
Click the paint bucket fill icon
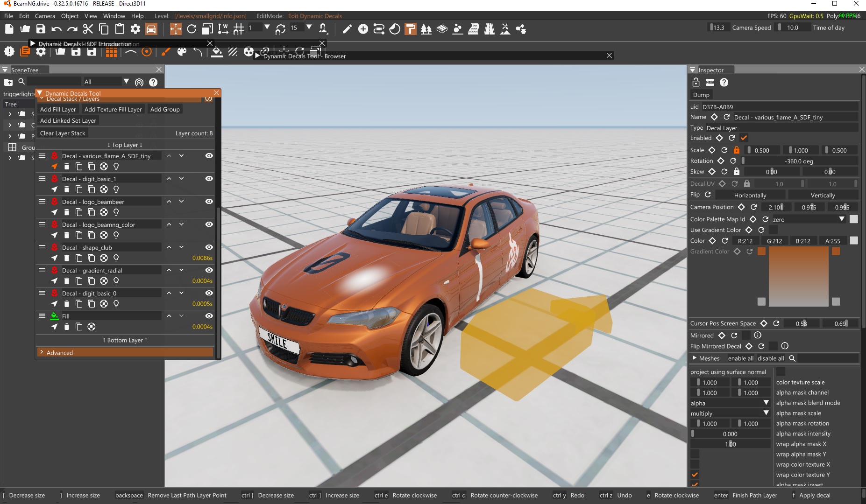click(x=217, y=52)
